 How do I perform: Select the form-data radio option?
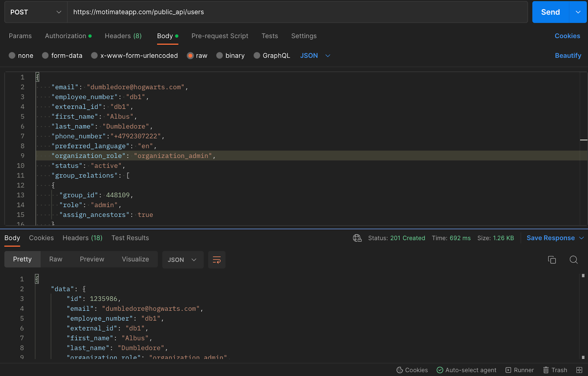(45, 55)
